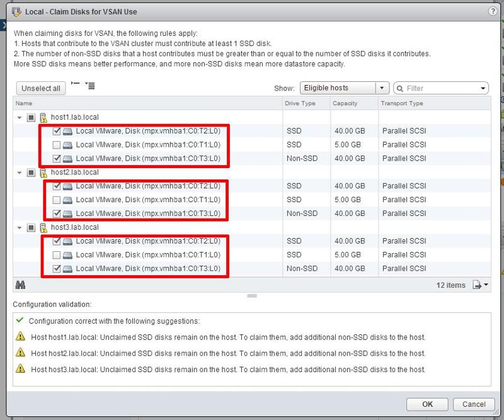
Task: Click the 5.00 GB capacity in host1's T1:L0 row
Action: click(348, 145)
